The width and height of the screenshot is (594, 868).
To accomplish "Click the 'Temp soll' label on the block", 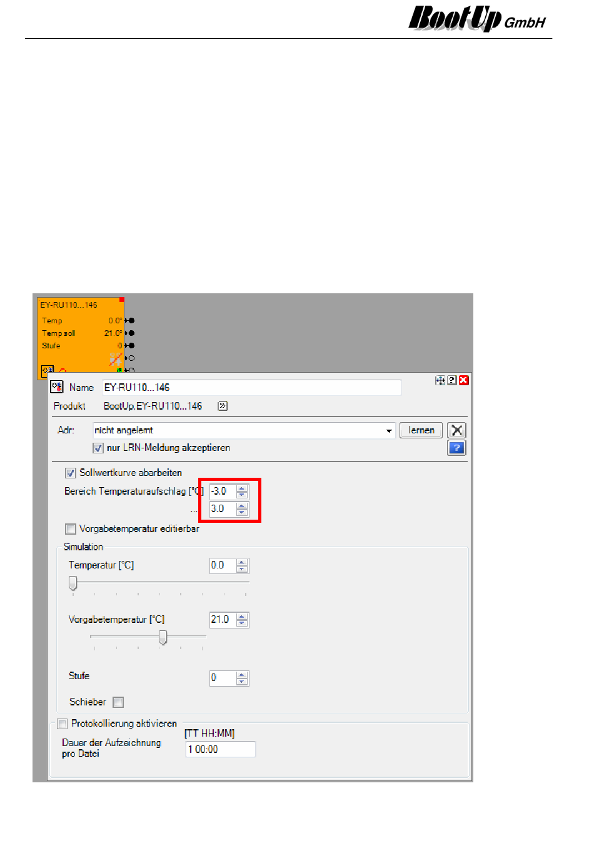I will pyautogui.click(x=59, y=333).
